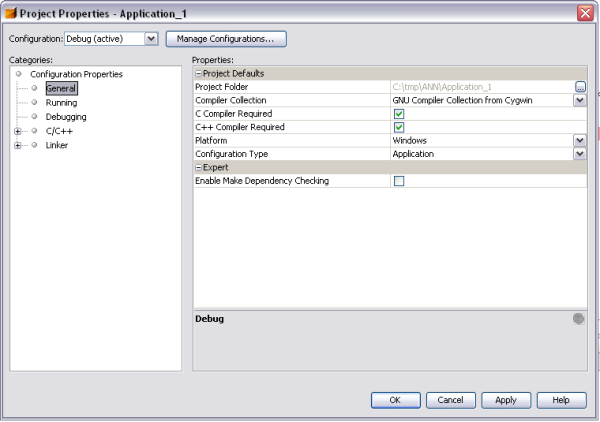Uncheck C Compiler Required checkbox
Image resolution: width=600 pixels, height=422 pixels.
[x=399, y=114]
